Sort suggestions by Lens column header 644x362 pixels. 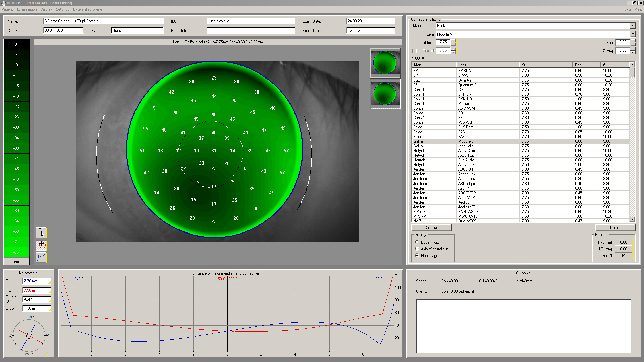(488, 65)
